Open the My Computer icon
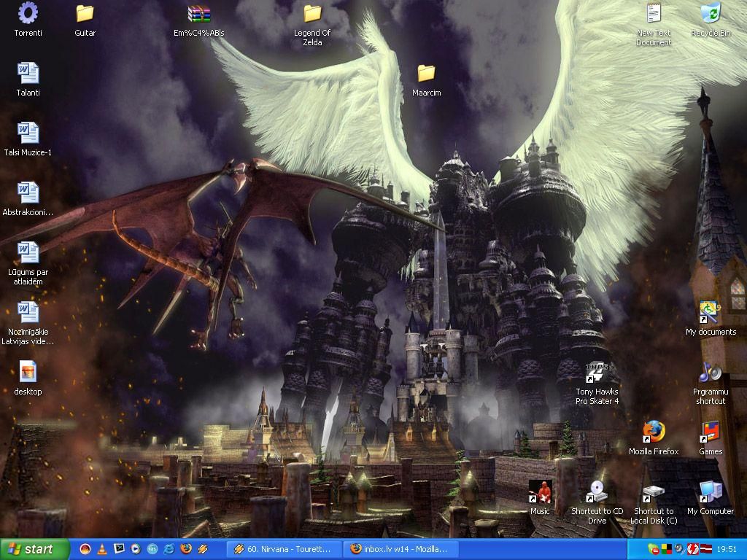Screen dimensions: 747x560 (711, 497)
